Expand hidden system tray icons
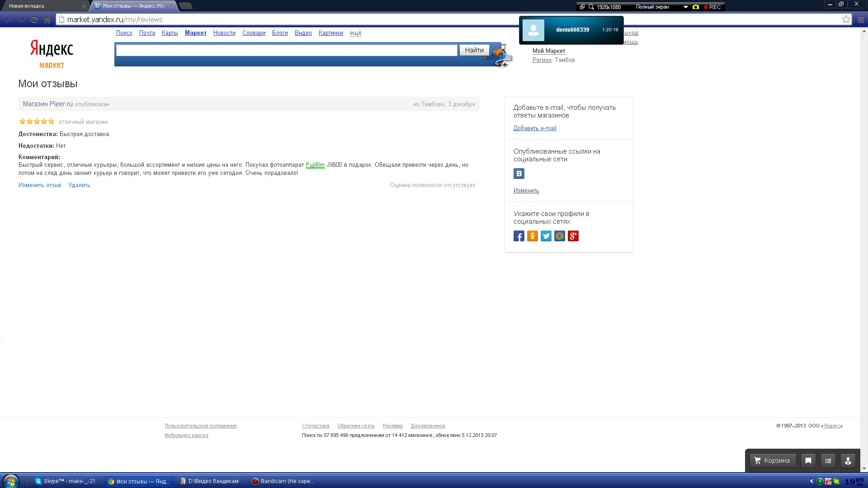Screen dimensions: 868x488 click(x=812, y=481)
